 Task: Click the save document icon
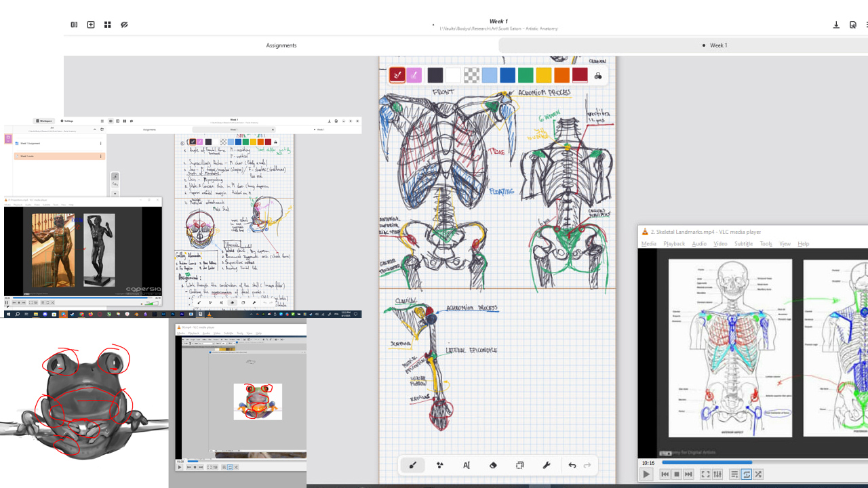click(836, 24)
